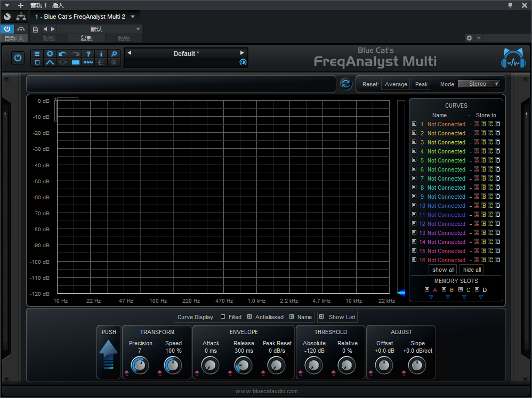Click the host Paste (粘贴) button
This screenshot has width=532, height=398.
(124, 38)
